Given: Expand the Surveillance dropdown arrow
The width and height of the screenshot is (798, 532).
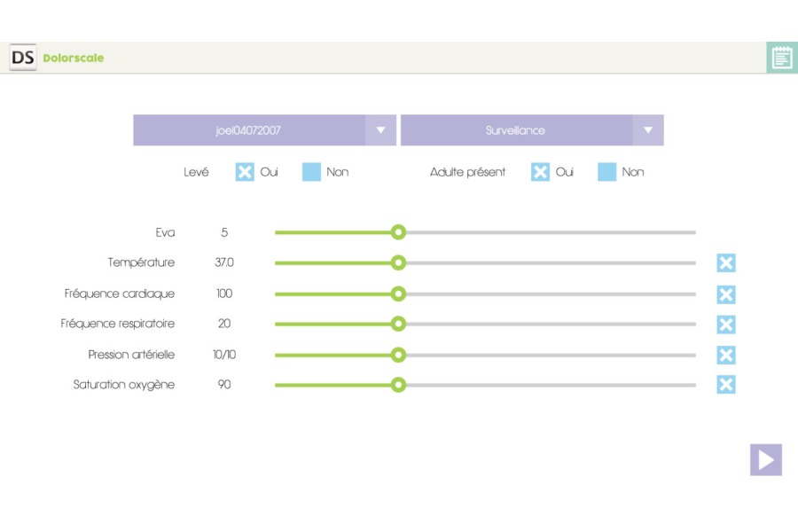Looking at the screenshot, I should [x=648, y=130].
